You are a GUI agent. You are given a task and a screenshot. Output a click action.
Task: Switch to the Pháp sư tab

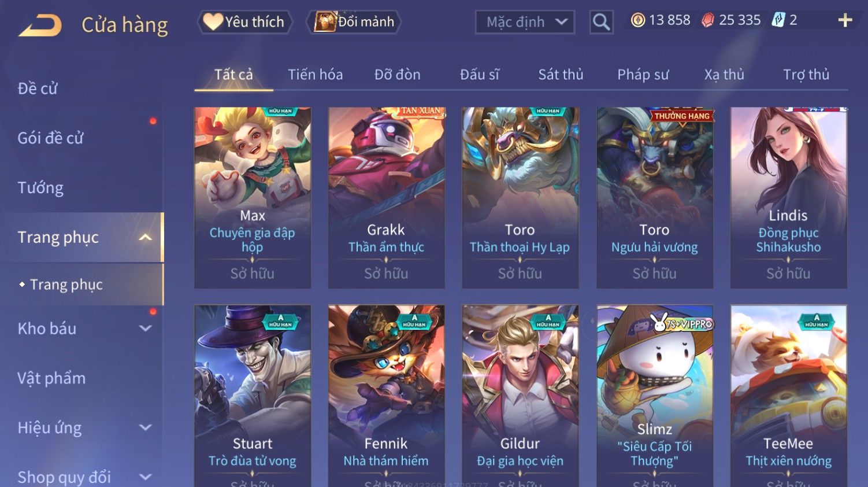[x=643, y=75]
